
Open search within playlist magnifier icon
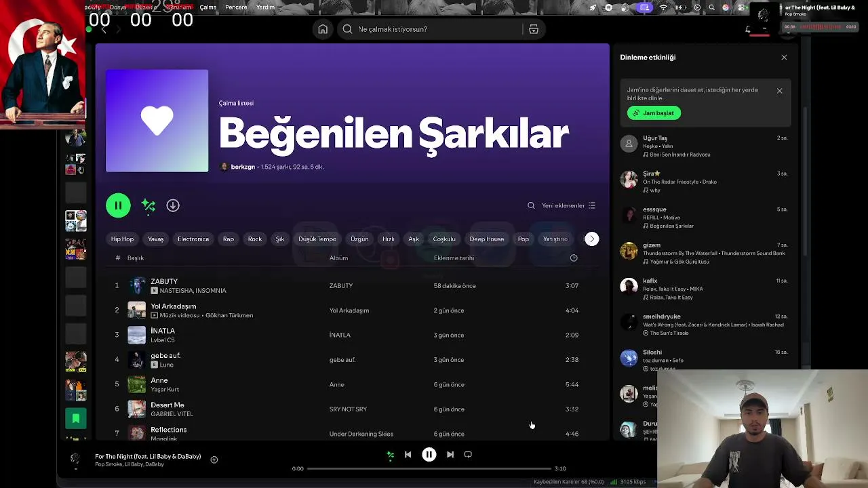tap(531, 205)
